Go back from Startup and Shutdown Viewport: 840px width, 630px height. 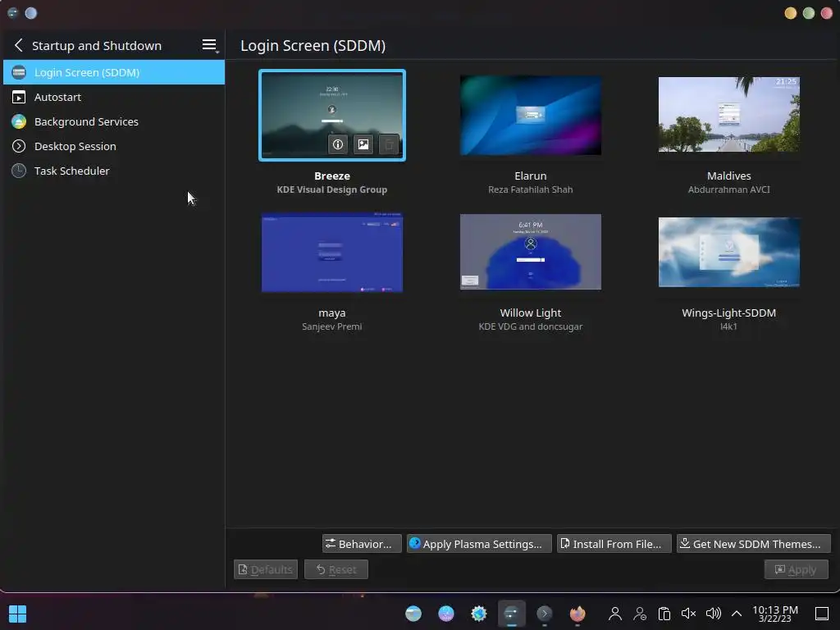[19, 46]
